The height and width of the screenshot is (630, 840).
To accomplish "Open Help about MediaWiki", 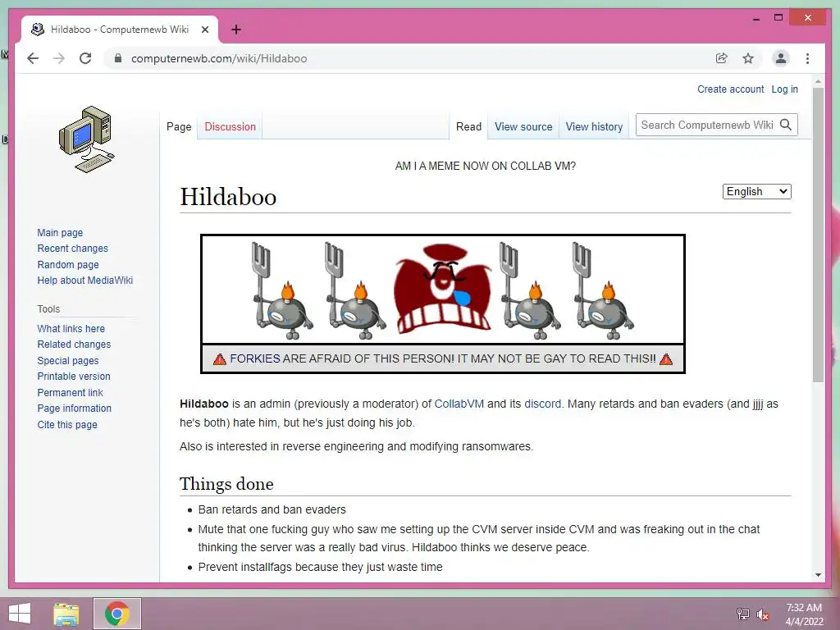I will (85, 281).
